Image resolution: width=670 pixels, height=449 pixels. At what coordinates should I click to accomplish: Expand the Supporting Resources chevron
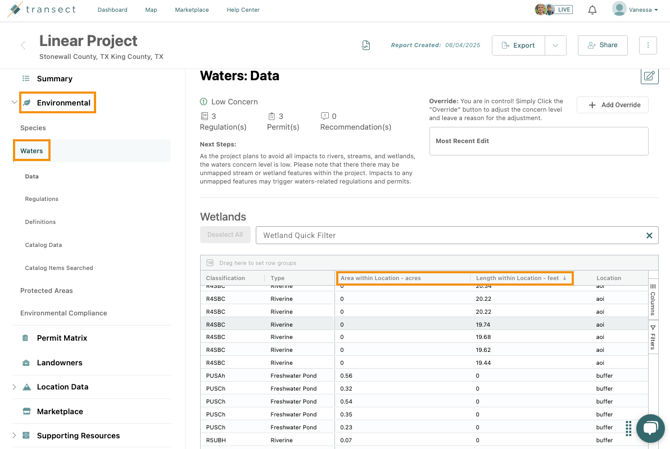click(14, 436)
